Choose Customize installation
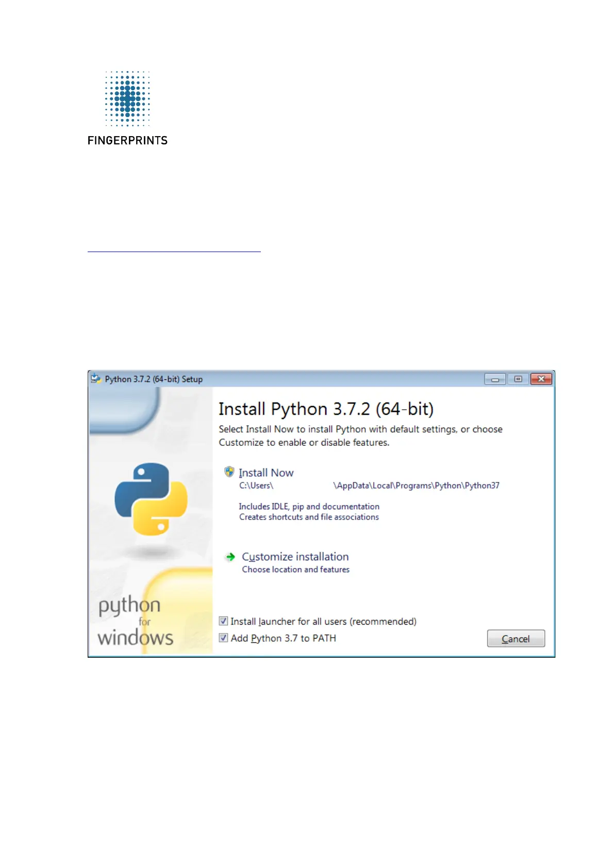614x868 pixels. [295, 557]
